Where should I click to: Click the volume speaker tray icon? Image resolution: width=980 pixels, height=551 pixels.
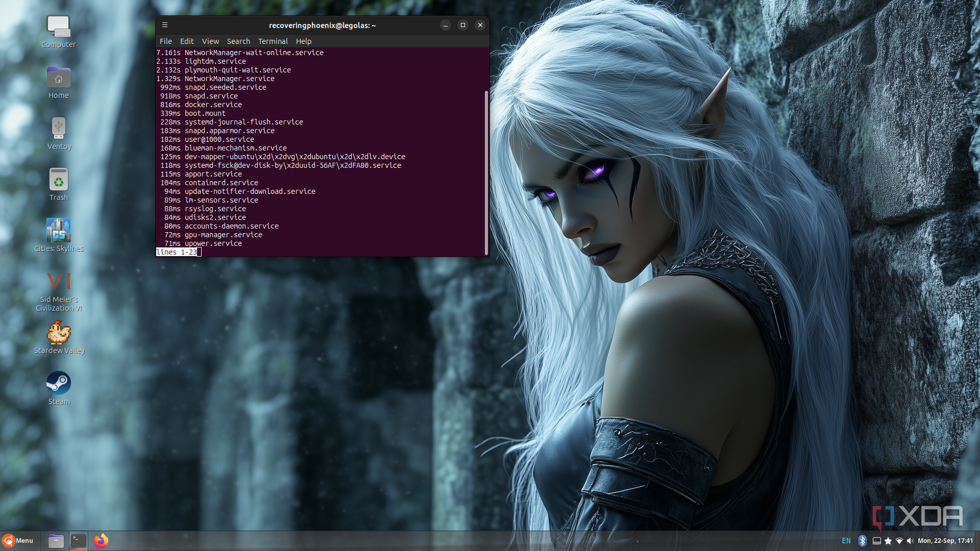pyautogui.click(x=911, y=541)
